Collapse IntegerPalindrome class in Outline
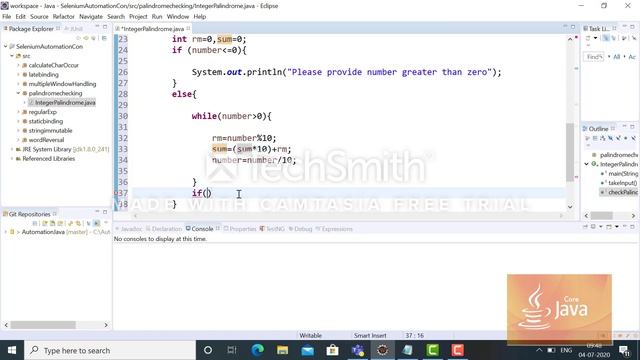Image resolution: width=640 pixels, height=360 pixels. 587,164
